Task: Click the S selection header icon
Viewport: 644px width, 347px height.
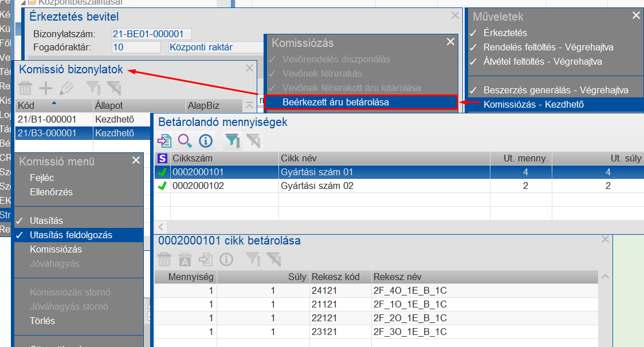Action: pos(163,158)
